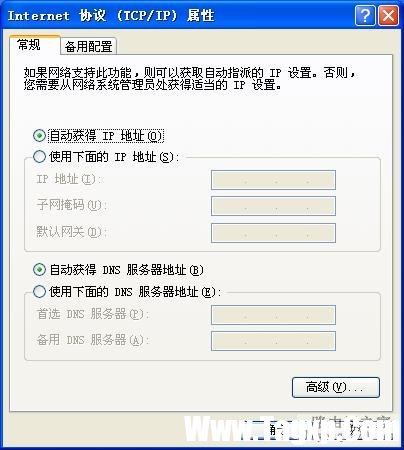Viewport: 404px width, 450px height.
Task: Click the description paragraph about IP 设置
Action: 189,79
